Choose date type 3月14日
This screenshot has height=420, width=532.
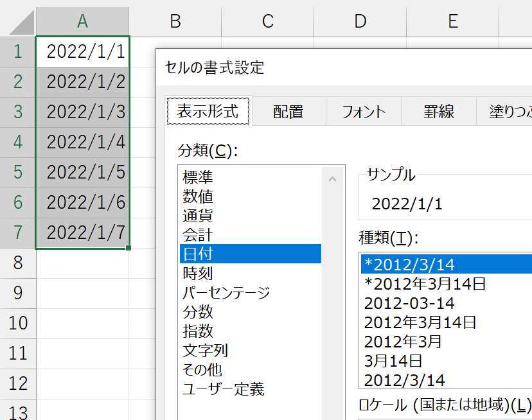tap(446, 361)
